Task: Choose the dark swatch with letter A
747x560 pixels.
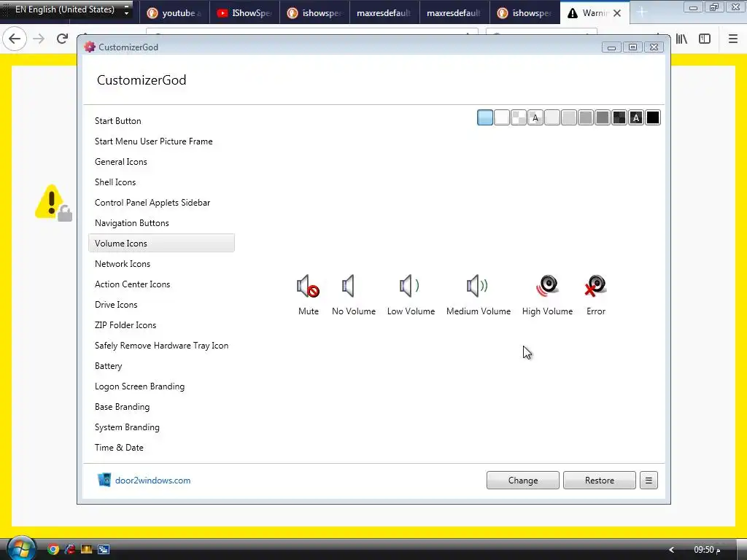Action: (x=636, y=117)
